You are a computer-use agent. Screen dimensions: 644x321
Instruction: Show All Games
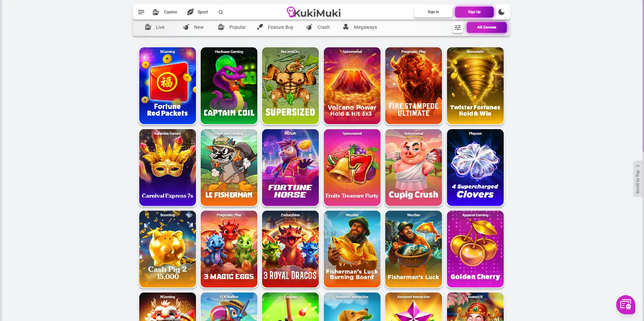click(x=487, y=27)
